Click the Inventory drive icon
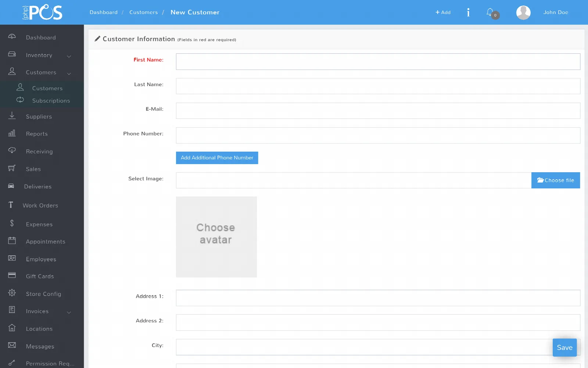This screenshot has width=588, height=368. click(x=12, y=54)
